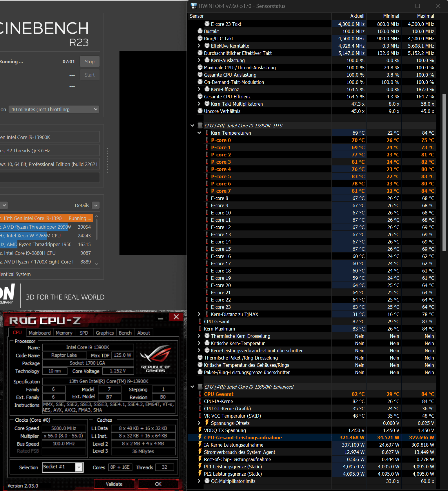The height and width of the screenshot is (491, 448).
Task: Expand Kern-Leistungsverbrauchs-Limit überschritten
Action: tap(199, 351)
